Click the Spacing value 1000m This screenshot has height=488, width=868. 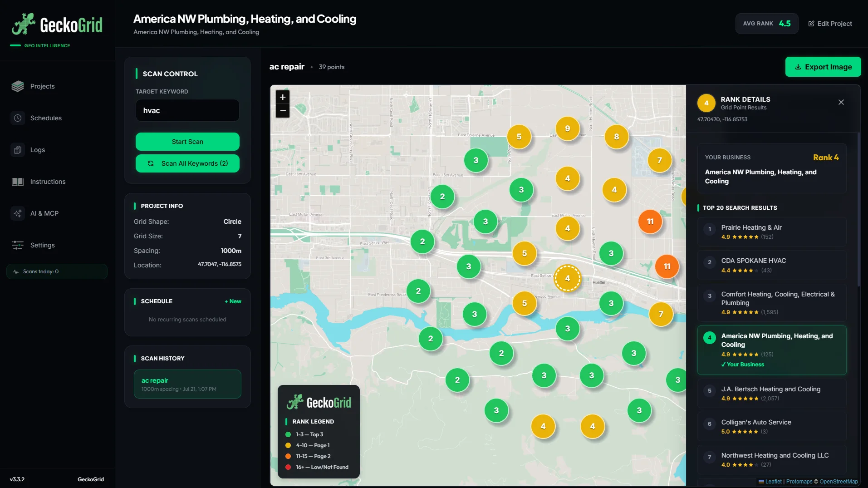coord(231,251)
